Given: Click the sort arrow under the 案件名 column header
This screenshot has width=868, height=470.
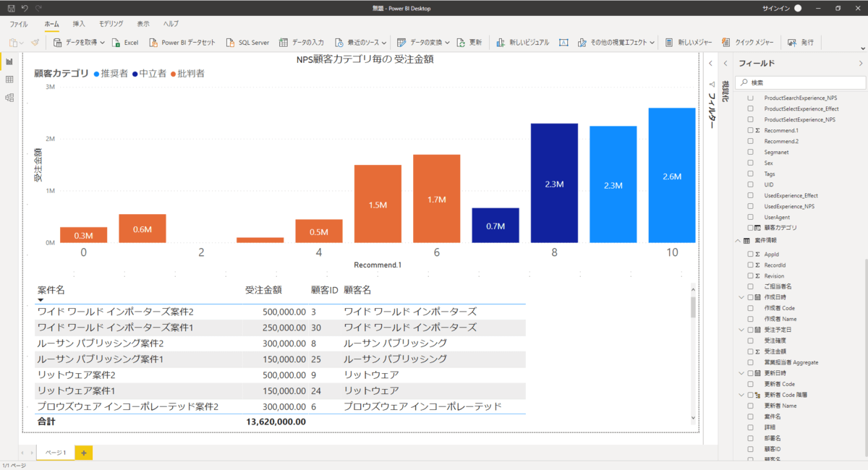Looking at the screenshot, I should pyautogui.click(x=41, y=299).
